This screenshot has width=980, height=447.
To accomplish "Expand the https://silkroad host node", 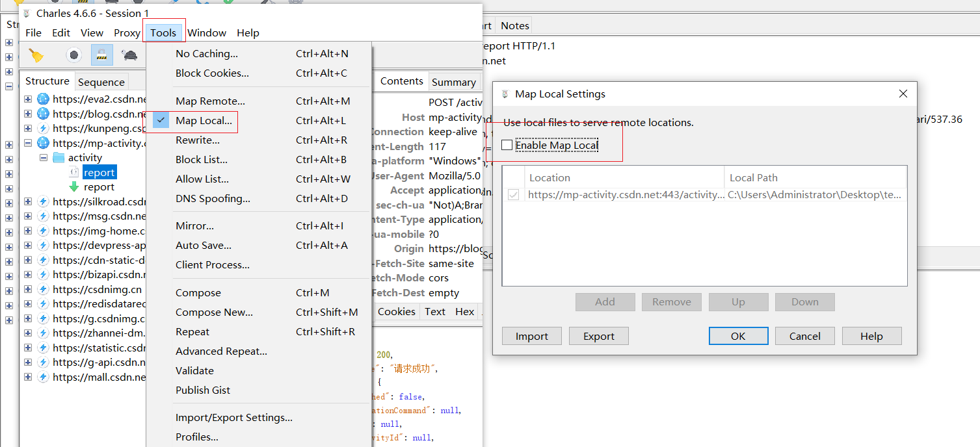I will point(28,201).
